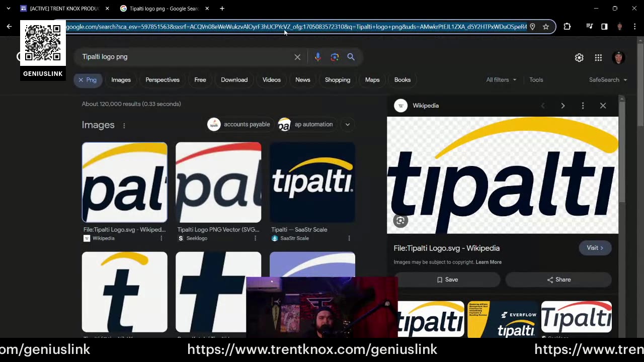The width and height of the screenshot is (644, 362).
Task: Open the SafeSearch dropdown
Action: coord(608,80)
